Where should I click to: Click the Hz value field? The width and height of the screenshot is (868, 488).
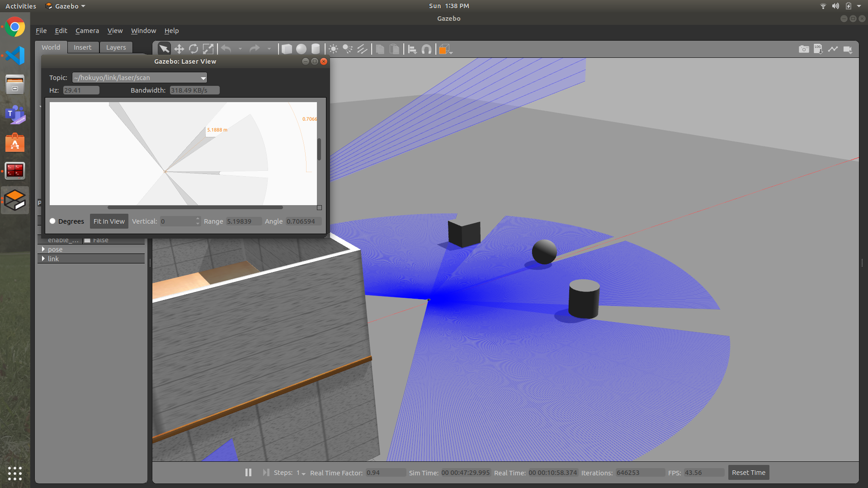(81, 90)
